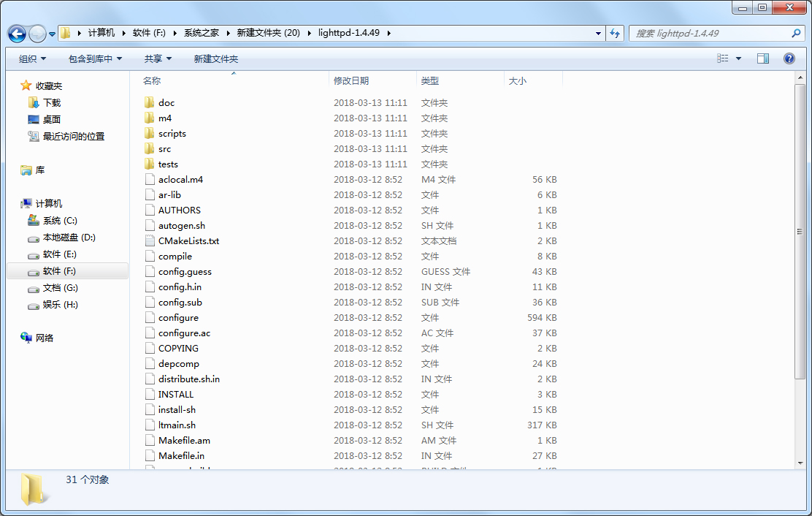Click the Back navigation arrow button
Viewport: 812px width, 516px height.
click(17, 34)
